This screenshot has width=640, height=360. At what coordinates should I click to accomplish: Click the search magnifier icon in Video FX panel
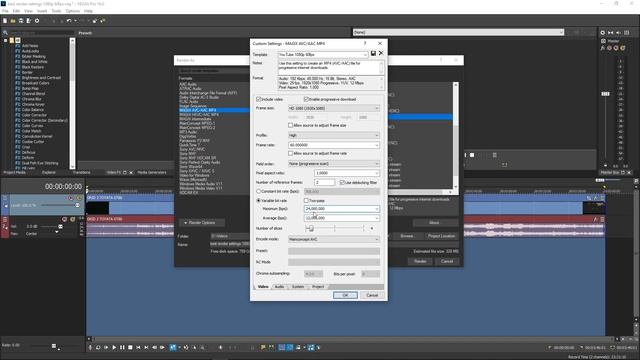pos(5,33)
